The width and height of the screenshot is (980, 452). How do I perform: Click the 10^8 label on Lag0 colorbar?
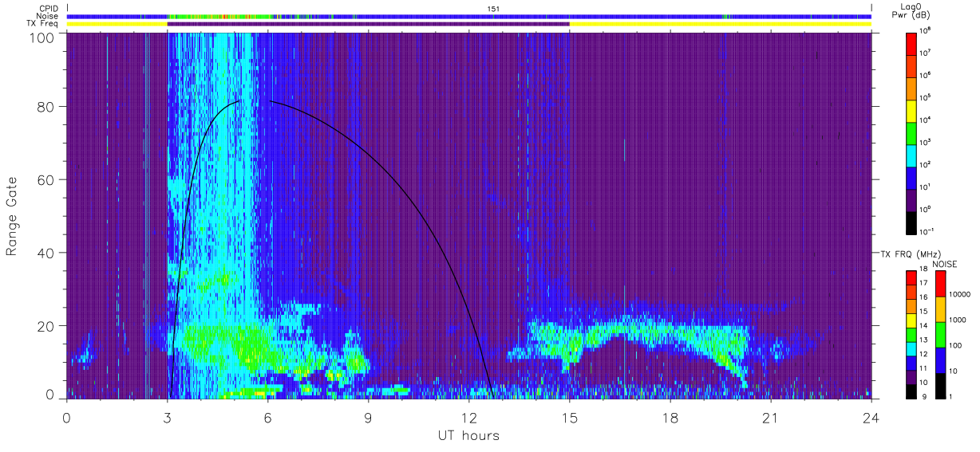[x=926, y=32]
